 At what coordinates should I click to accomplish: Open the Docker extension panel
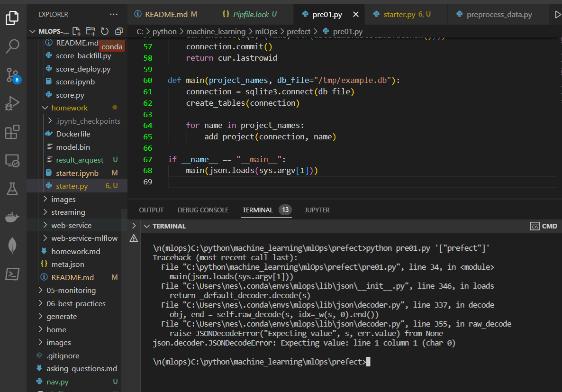point(12,218)
